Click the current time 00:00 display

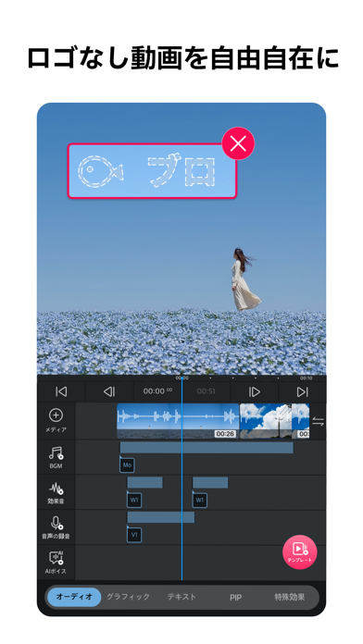157,391
